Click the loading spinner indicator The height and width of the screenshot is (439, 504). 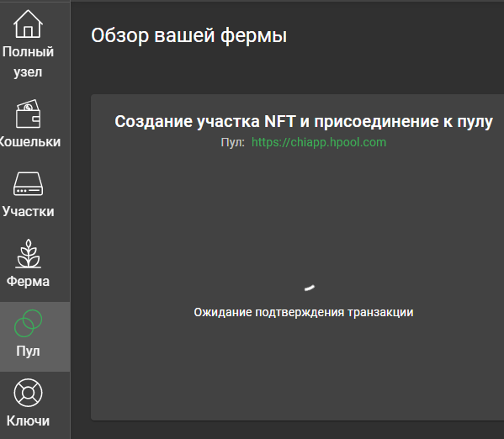pyautogui.click(x=310, y=288)
